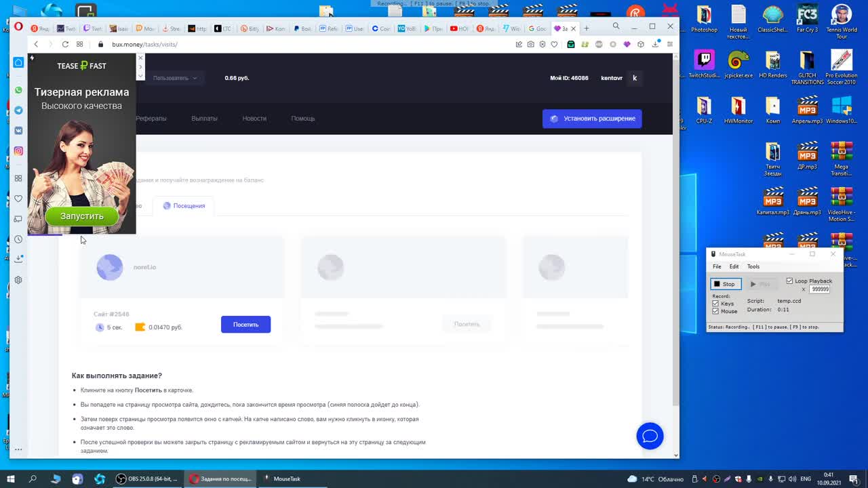
Task: Reload the bux.money page
Action: point(65,44)
